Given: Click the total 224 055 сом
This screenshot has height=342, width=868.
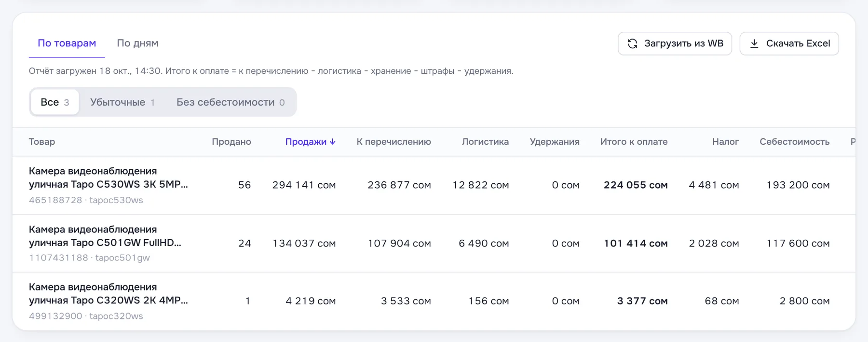Looking at the screenshot, I should pos(636,185).
